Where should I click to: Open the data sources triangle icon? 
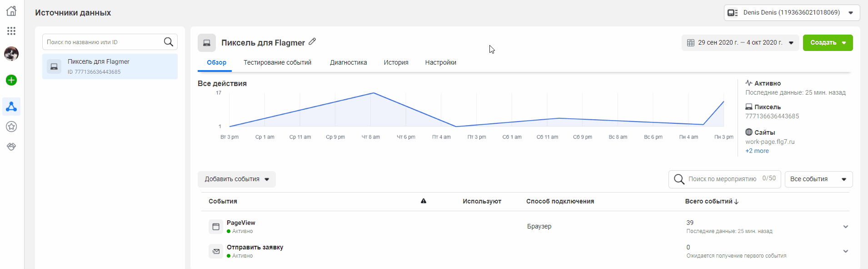(x=11, y=107)
